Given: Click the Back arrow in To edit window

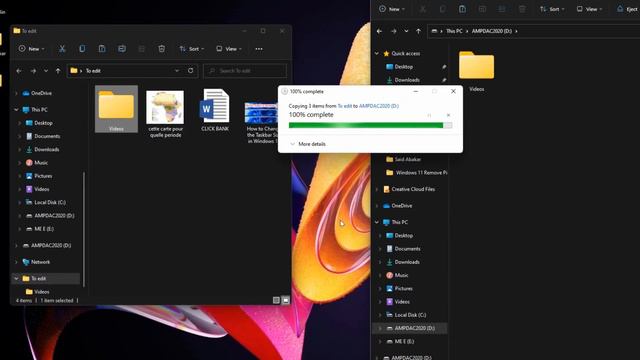Looking at the screenshot, I should [19, 71].
